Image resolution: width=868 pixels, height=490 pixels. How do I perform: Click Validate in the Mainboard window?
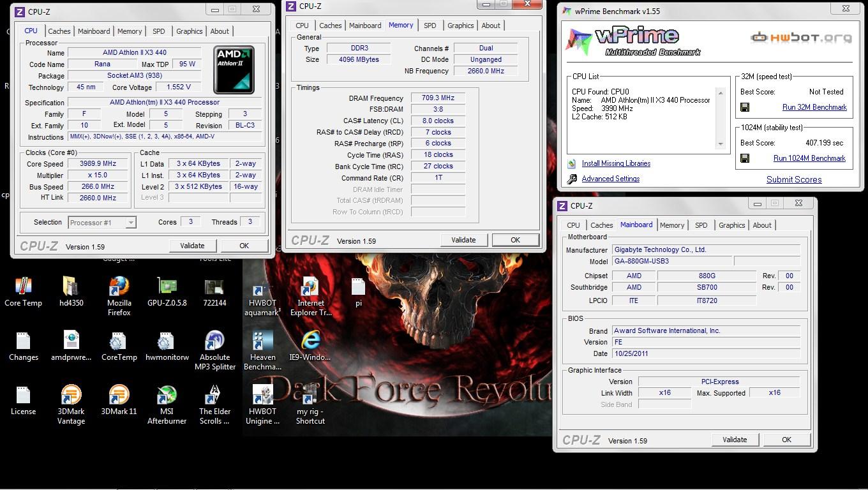pyautogui.click(x=735, y=440)
